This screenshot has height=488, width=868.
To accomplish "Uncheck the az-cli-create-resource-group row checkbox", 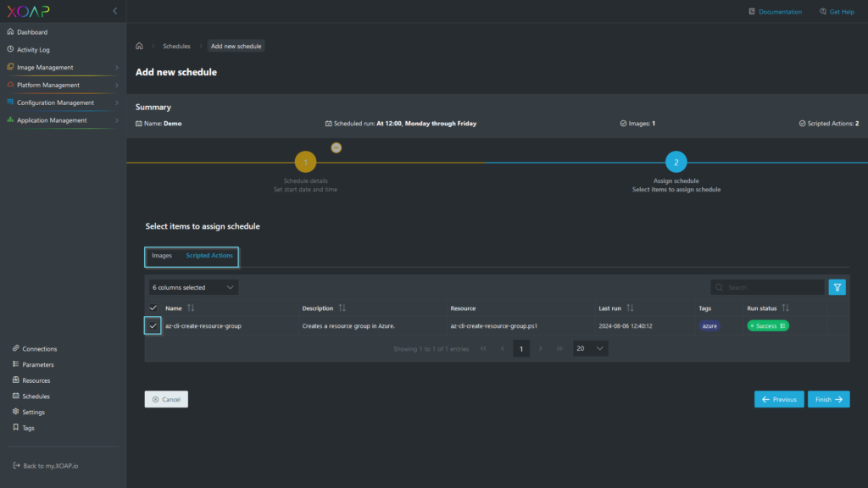I will coord(153,326).
